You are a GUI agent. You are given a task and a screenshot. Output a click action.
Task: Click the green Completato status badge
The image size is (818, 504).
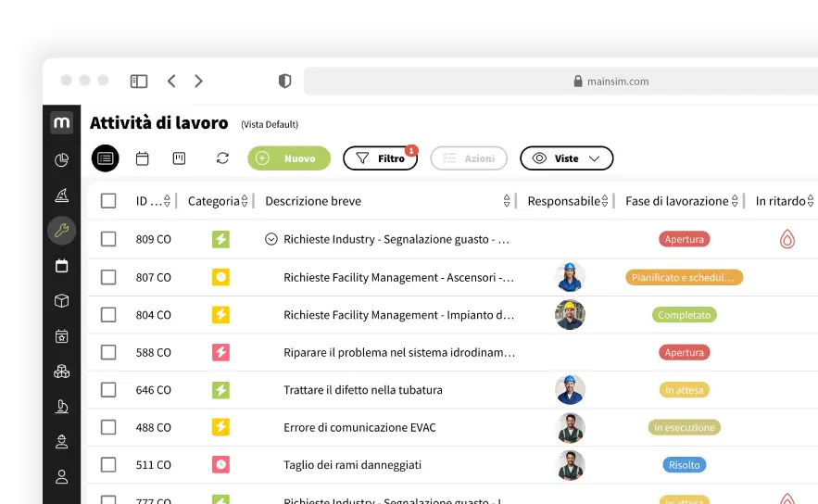pos(684,315)
